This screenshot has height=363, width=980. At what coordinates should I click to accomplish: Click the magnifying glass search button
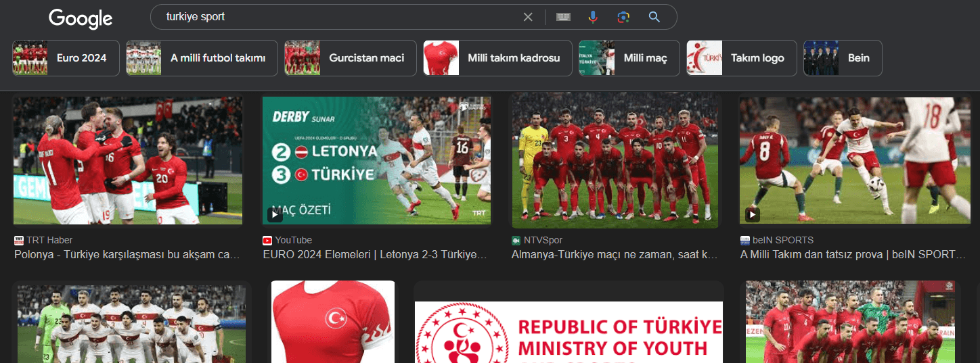point(654,17)
